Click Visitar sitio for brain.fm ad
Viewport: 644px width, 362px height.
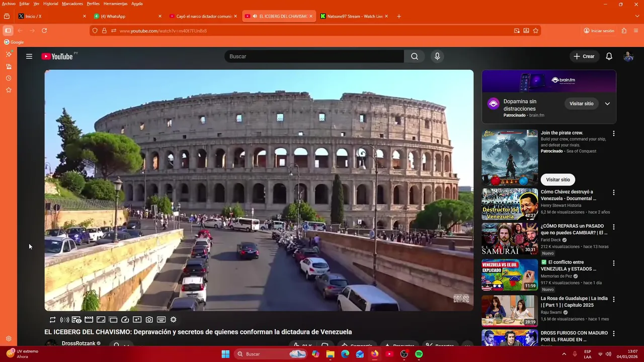(581, 104)
